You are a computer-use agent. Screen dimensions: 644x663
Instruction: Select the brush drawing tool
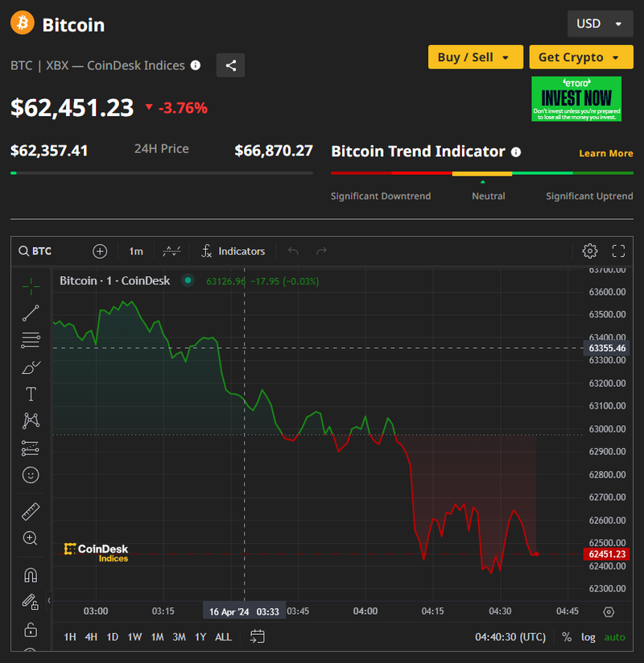[x=31, y=367]
